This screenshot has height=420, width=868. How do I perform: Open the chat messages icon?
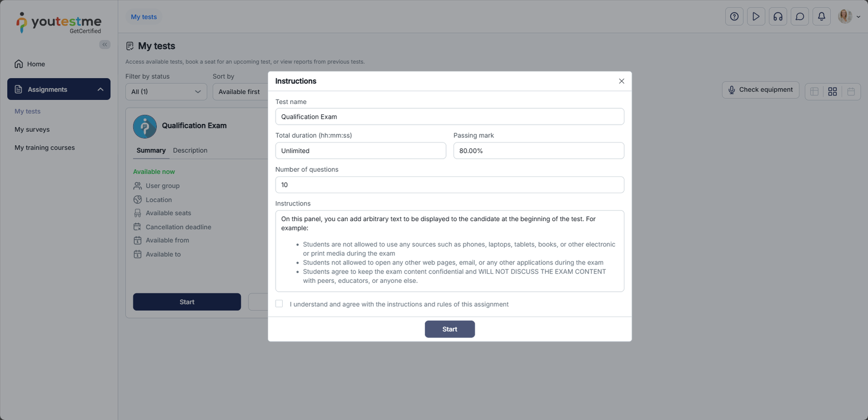click(x=800, y=17)
